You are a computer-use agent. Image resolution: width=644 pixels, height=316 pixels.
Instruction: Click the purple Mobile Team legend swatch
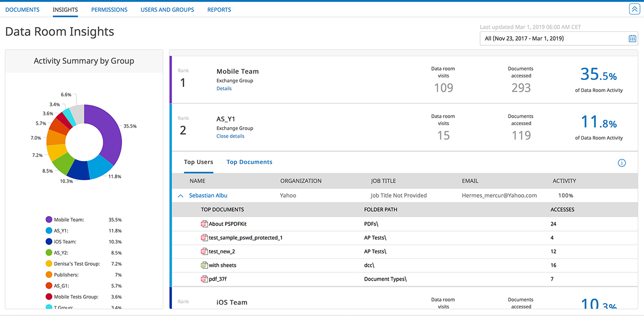click(x=49, y=219)
